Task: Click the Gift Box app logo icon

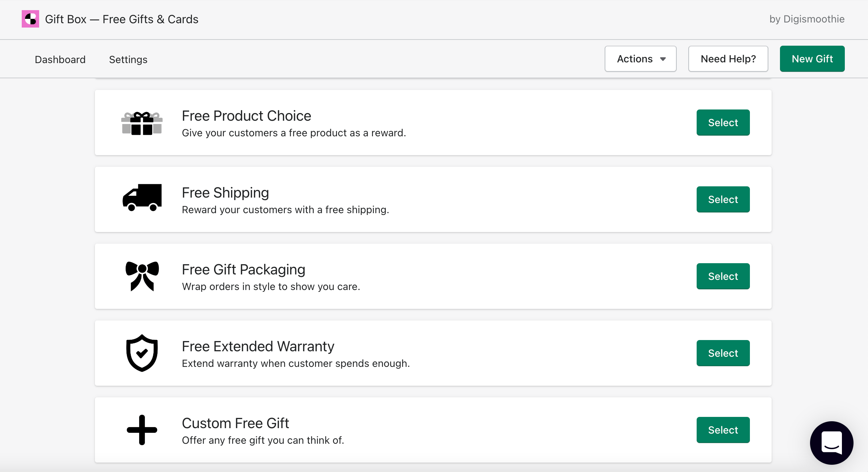Action: point(30,19)
